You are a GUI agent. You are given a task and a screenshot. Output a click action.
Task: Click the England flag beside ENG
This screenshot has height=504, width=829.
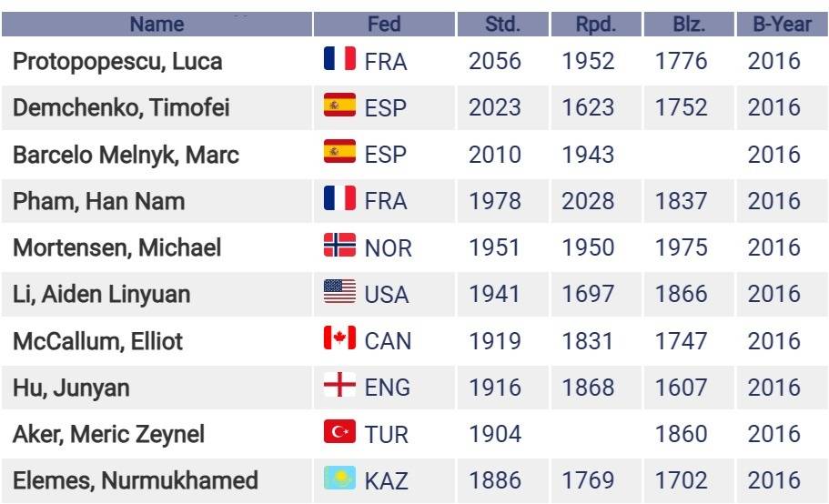pyautogui.click(x=339, y=384)
